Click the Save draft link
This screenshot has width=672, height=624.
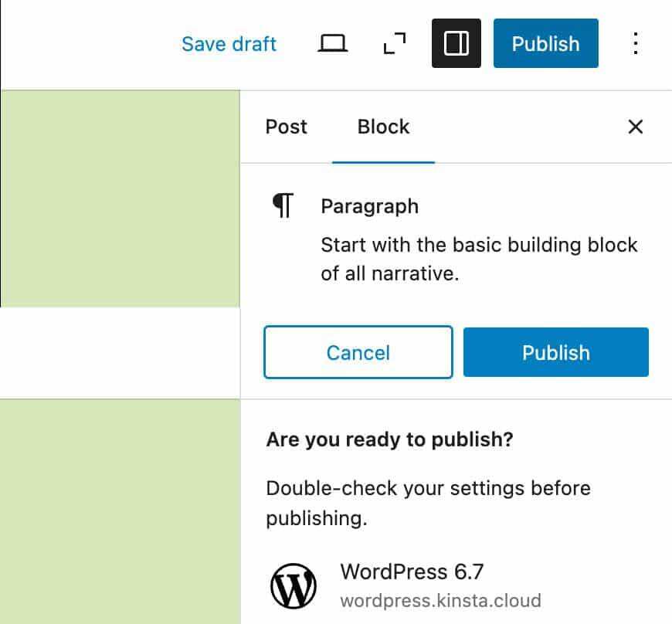[229, 44]
